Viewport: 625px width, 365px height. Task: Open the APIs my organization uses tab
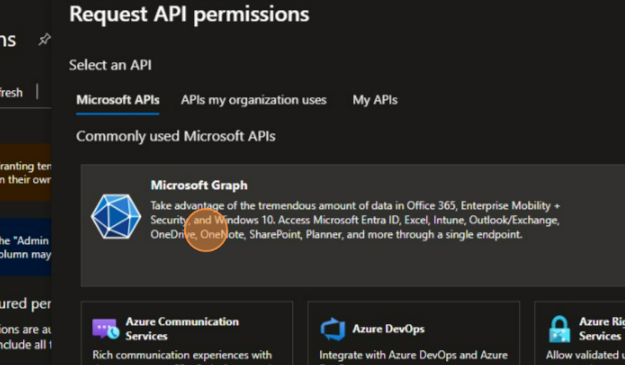point(254,100)
